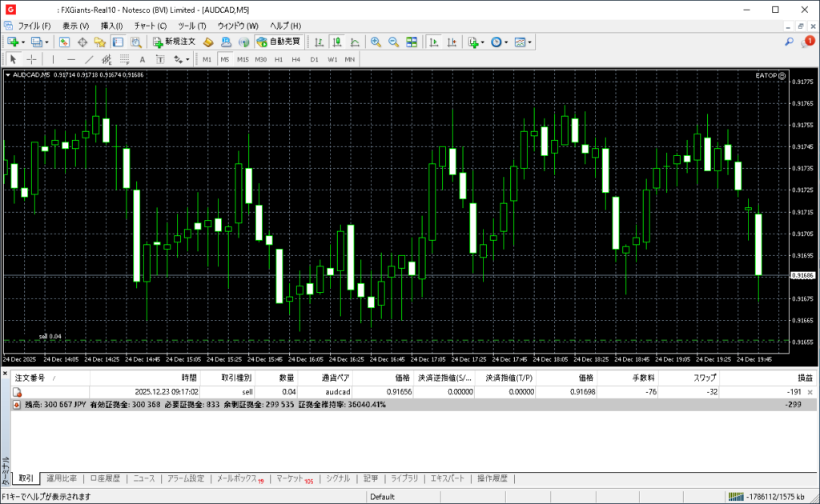Viewport: 820px width, 504px height.
Task: Switch chart display to candlesticks
Action: pos(336,42)
